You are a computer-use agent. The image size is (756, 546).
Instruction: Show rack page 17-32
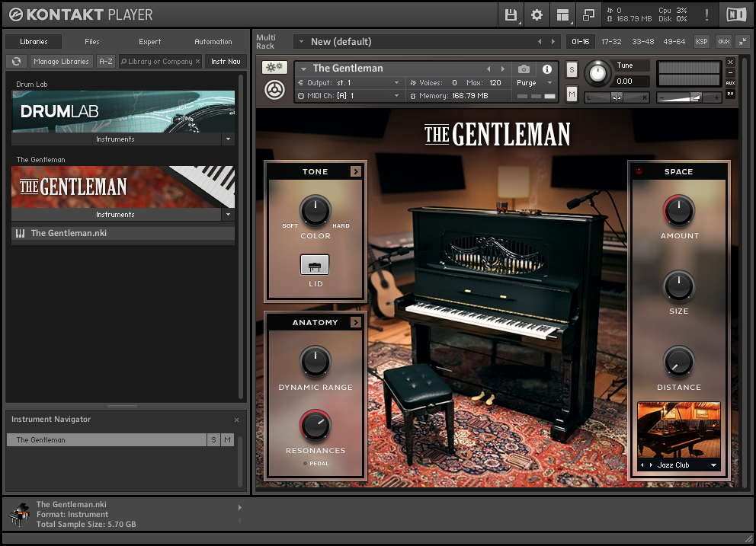[611, 42]
